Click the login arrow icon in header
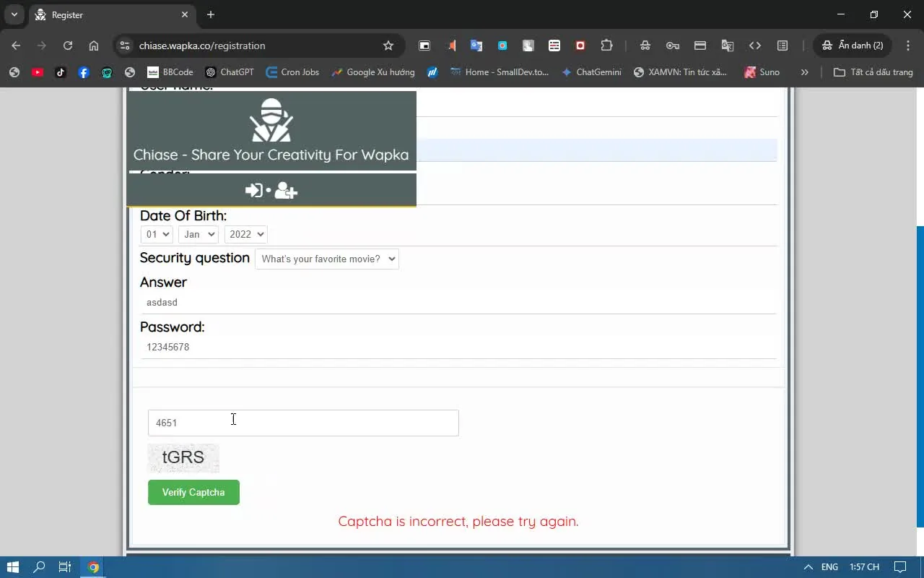This screenshot has height=578, width=924. [253, 190]
